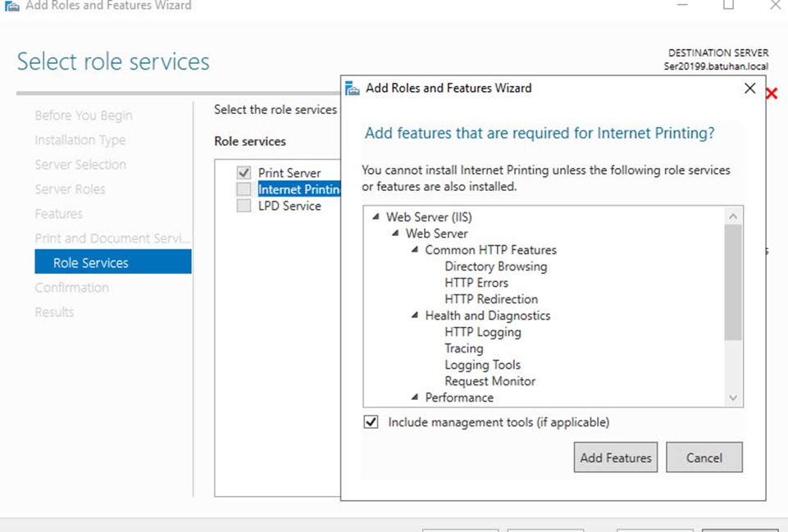Viewport: 788px width, 532px height.
Task: Click the Server Manager icon in the main window title
Action: pyautogui.click(x=12, y=6)
